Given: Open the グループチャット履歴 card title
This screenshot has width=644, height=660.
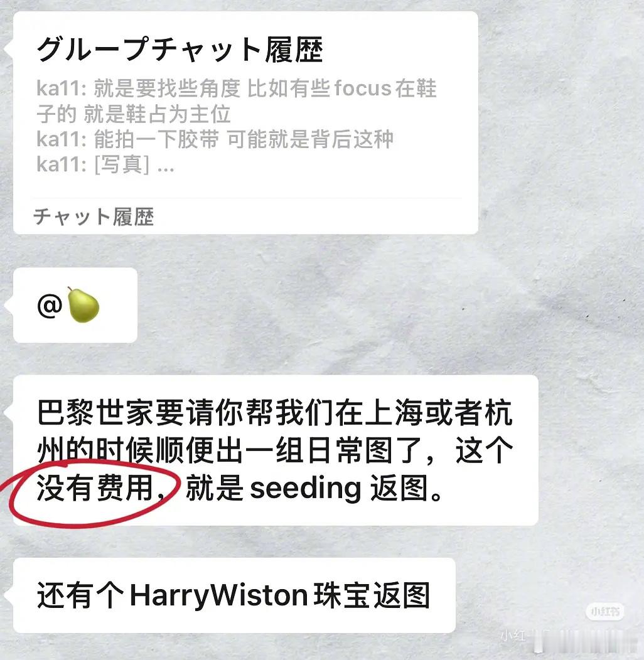Looking at the screenshot, I should point(180,50).
